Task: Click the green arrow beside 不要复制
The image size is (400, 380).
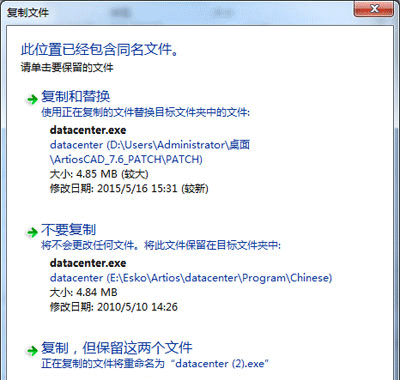Action: coord(32,232)
